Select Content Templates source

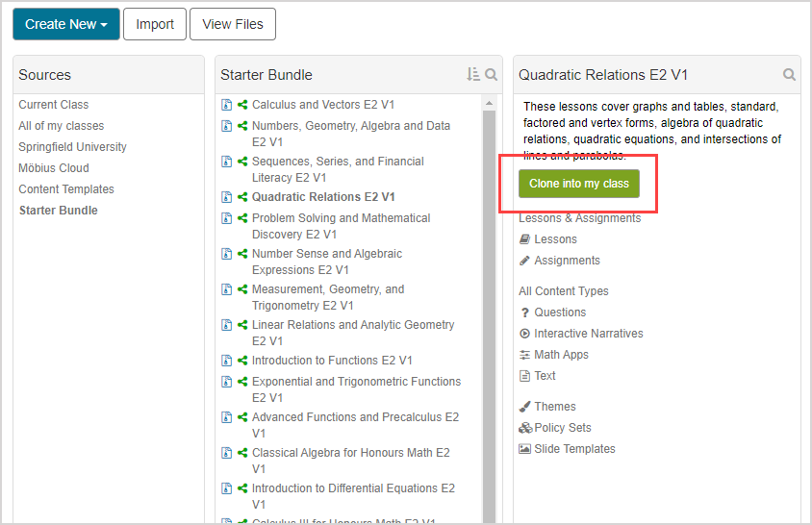coord(66,189)
